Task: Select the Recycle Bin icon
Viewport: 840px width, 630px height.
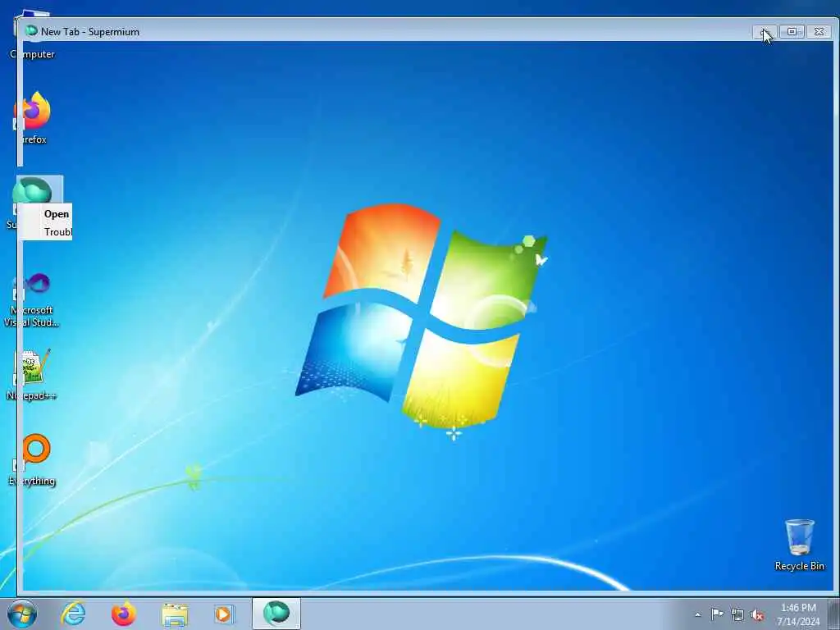Action: point(799,545)
